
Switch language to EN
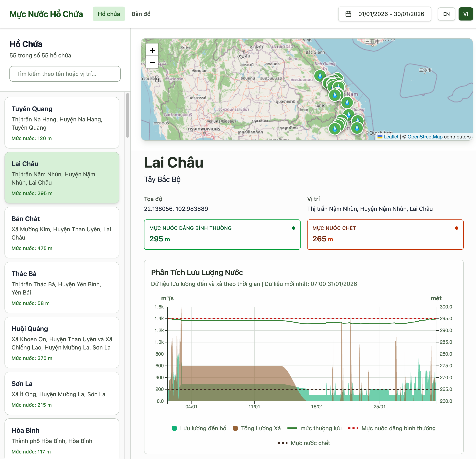click(446, 14)
